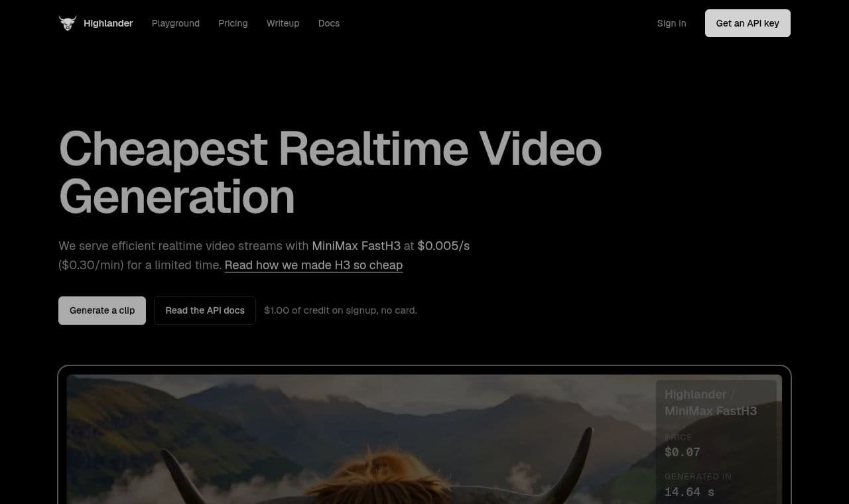This screenshot has width=849, height=504.
Task: Navigate to the Writeup page
Action: [x=283, y=23]
